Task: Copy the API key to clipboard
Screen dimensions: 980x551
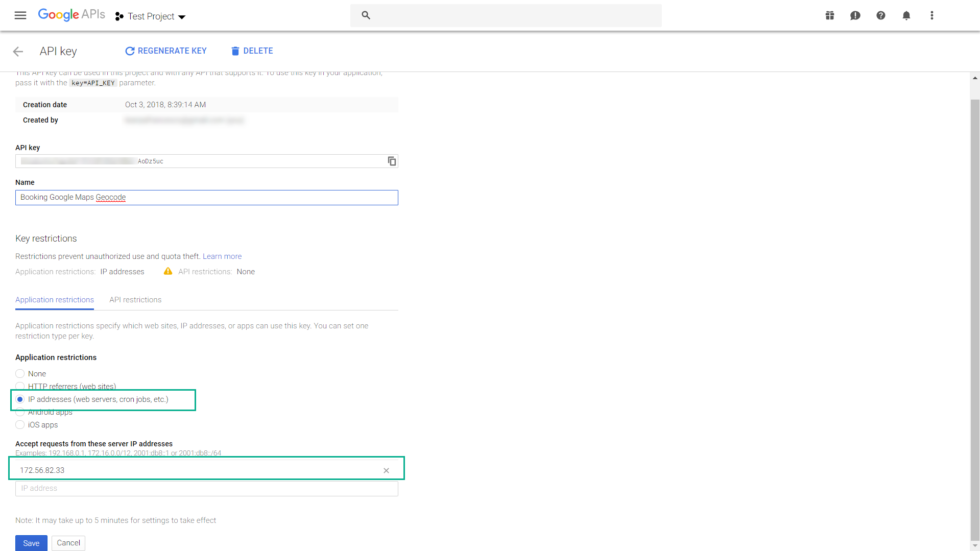Action: point(392,161)
